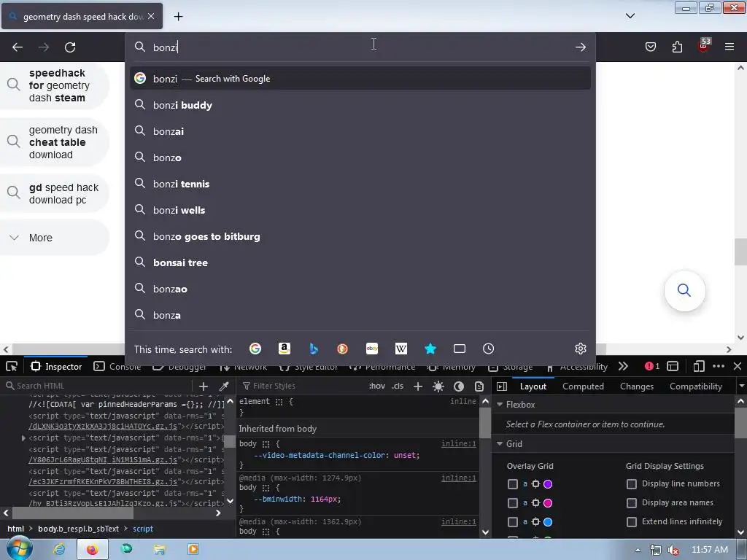Search this time with eBay icon
The height and width of the screenshot is (560, 747).
[372, 349]
